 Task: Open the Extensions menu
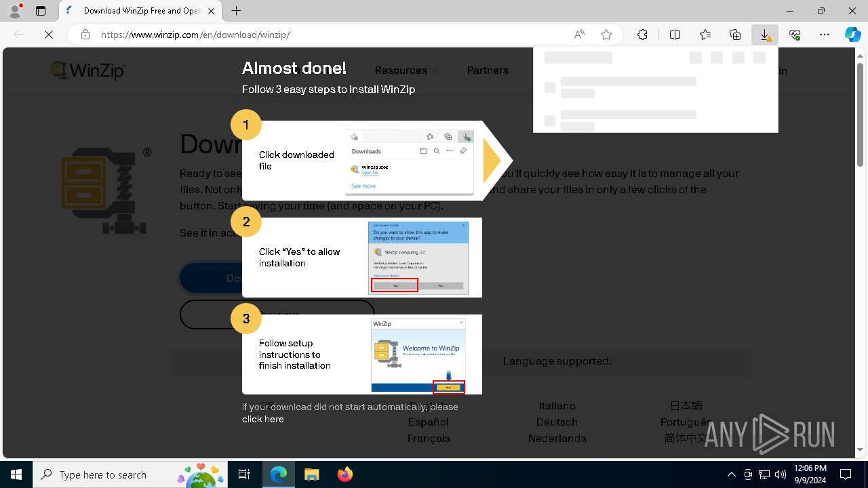point(642,35)
